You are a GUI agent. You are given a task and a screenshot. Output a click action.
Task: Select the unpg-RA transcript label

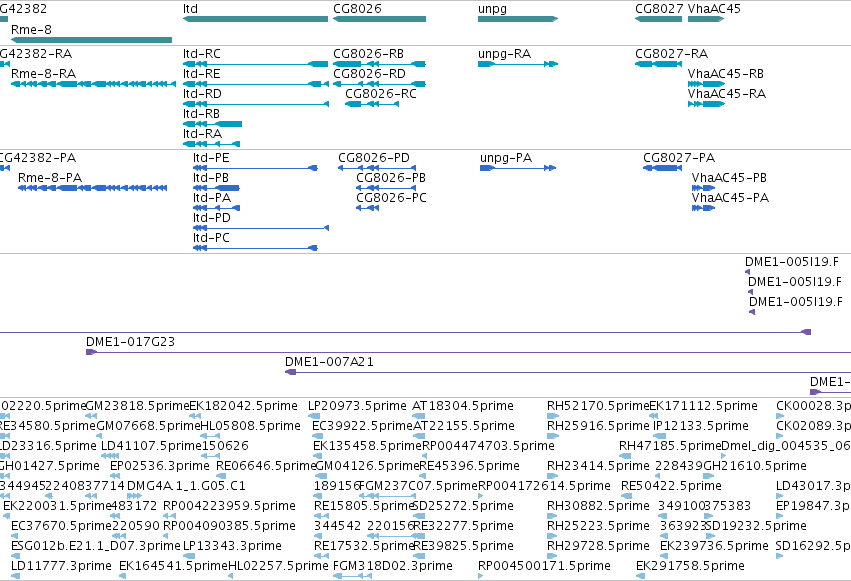[x=504, y=54]
